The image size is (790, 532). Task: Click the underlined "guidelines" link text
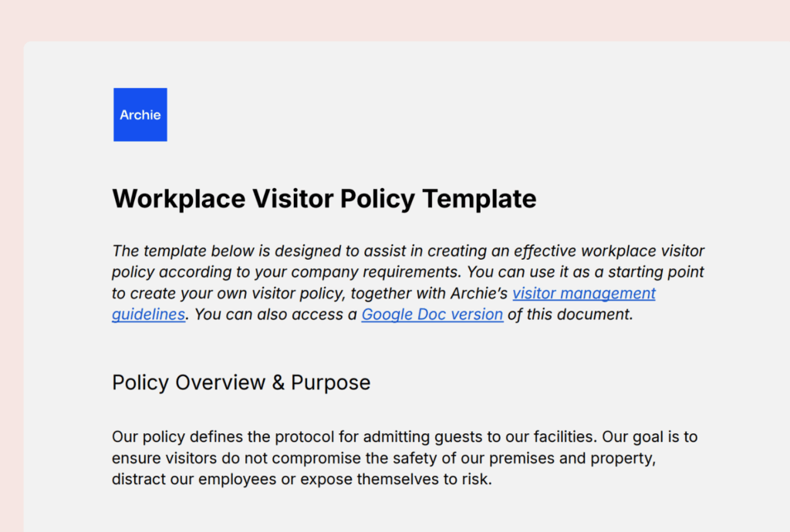(x=148, y=314)
